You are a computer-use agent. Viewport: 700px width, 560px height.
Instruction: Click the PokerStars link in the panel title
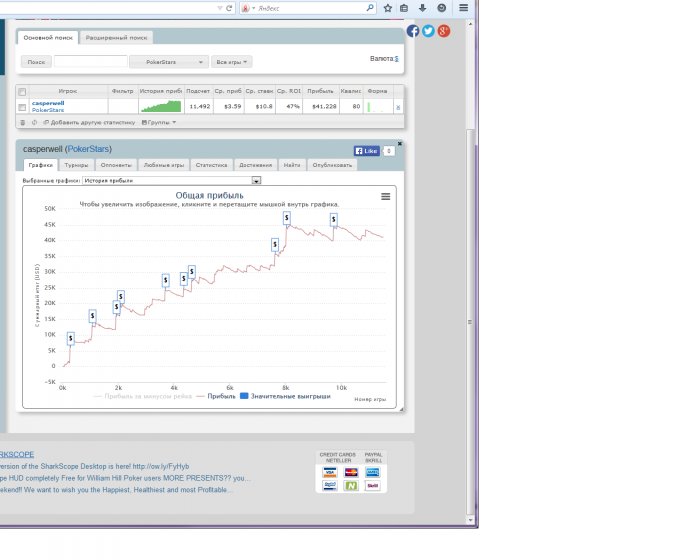[88, 149]
